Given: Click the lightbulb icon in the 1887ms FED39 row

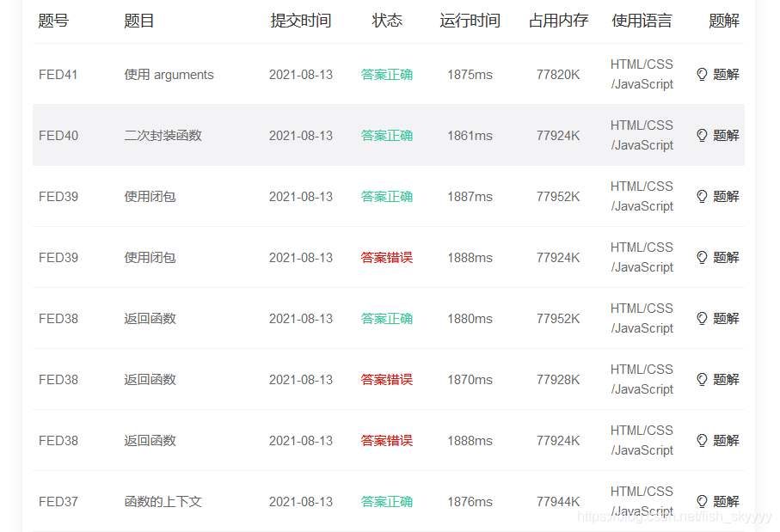Looking at the screenshot, I should pyautogui.click(x=702, y=197).
